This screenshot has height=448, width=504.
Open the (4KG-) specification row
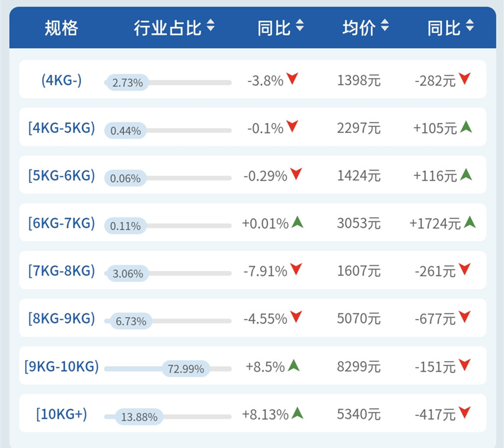pos(61,80)
